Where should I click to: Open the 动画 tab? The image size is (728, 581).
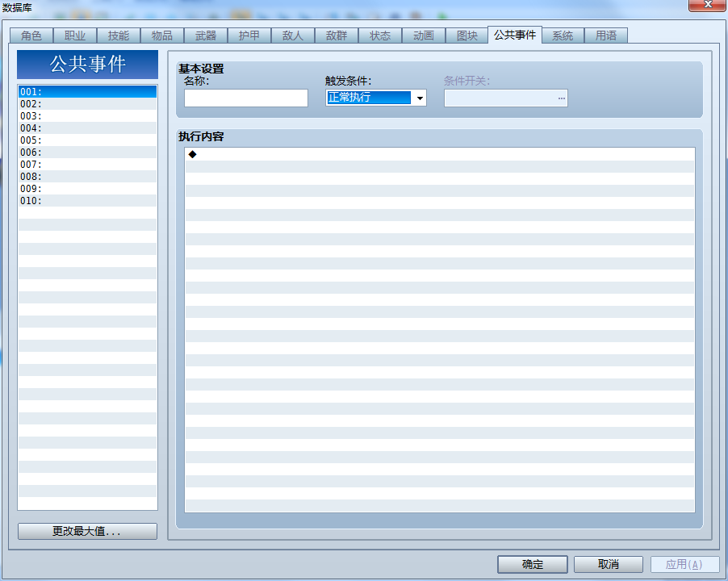pos(424,36)
